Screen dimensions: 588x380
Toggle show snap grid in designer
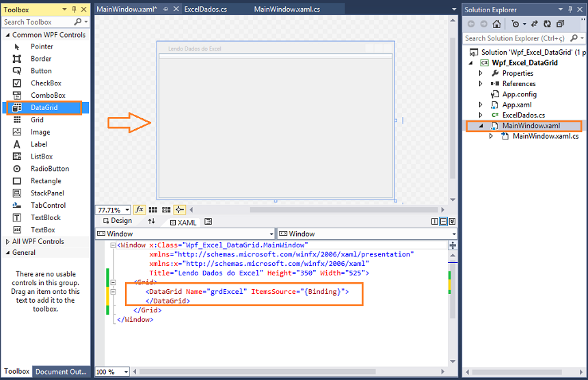coord(153,210)
